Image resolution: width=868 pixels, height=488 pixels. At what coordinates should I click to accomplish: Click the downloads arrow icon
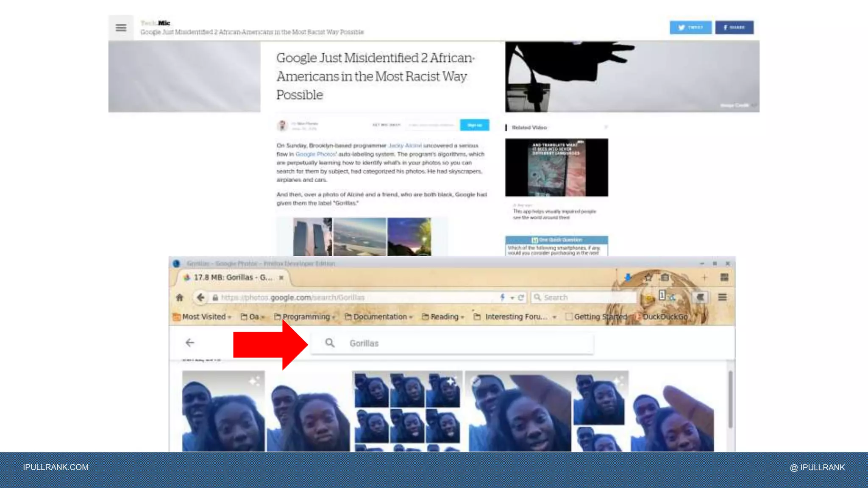click(x=628, y=277)
